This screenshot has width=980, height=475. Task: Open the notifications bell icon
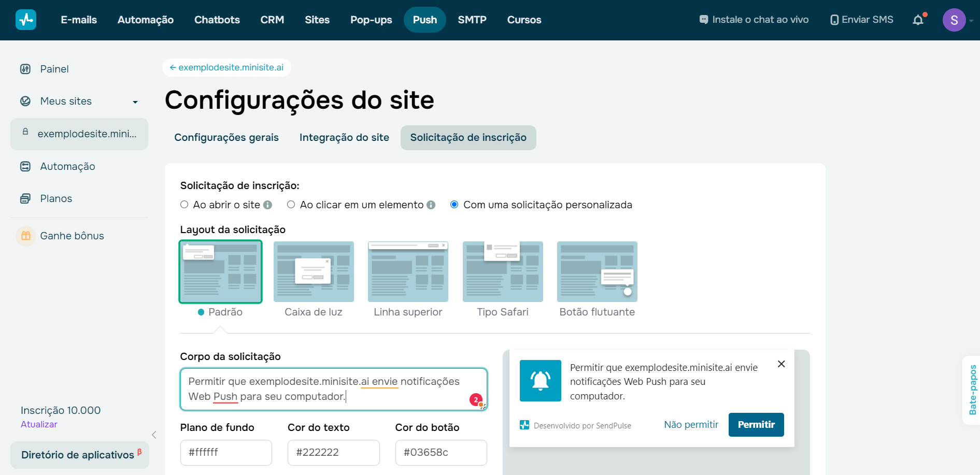pos(918,19)
